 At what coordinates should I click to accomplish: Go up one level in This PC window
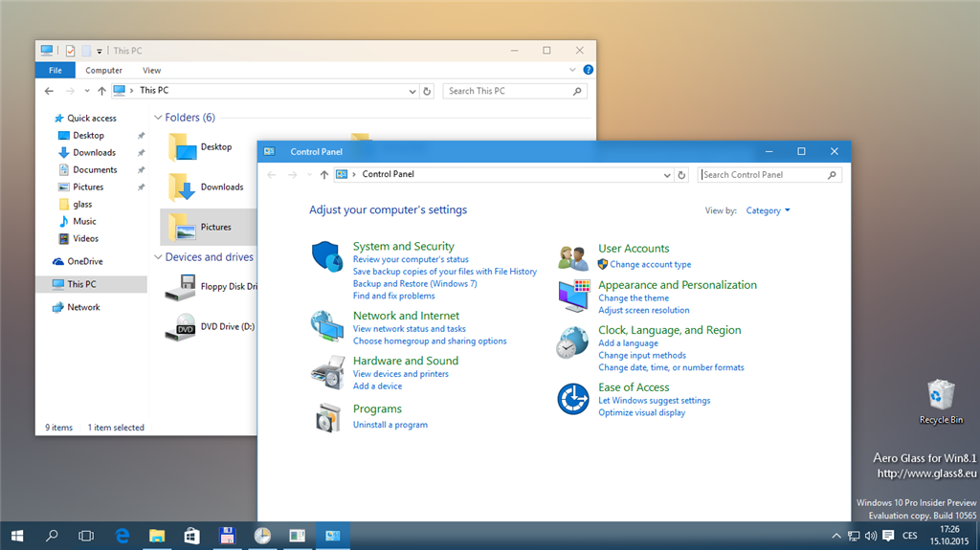coord(101,91)
